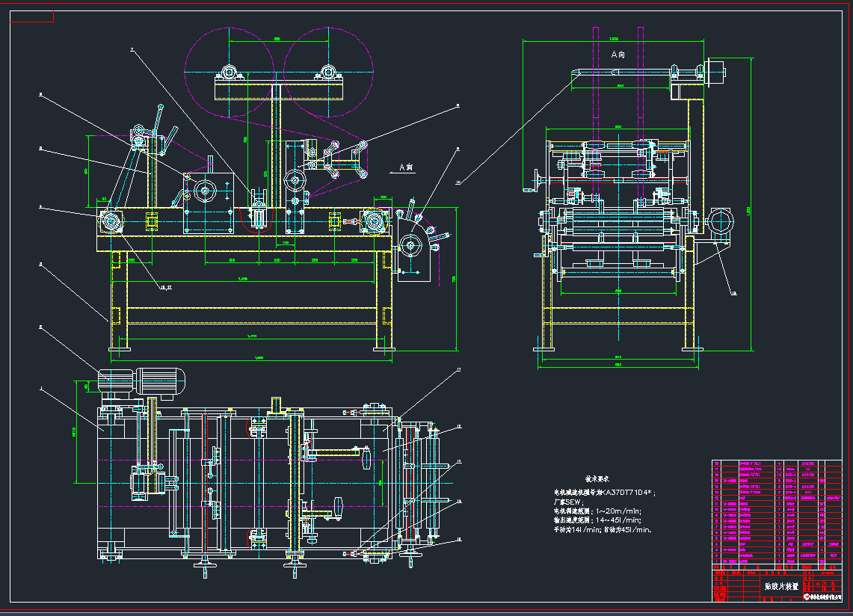Image resolution: width=853 pixels, height=616 pixels.
Task: Select the line 输出速度范围: 14~45l/min;
Action: click(598, 520)
